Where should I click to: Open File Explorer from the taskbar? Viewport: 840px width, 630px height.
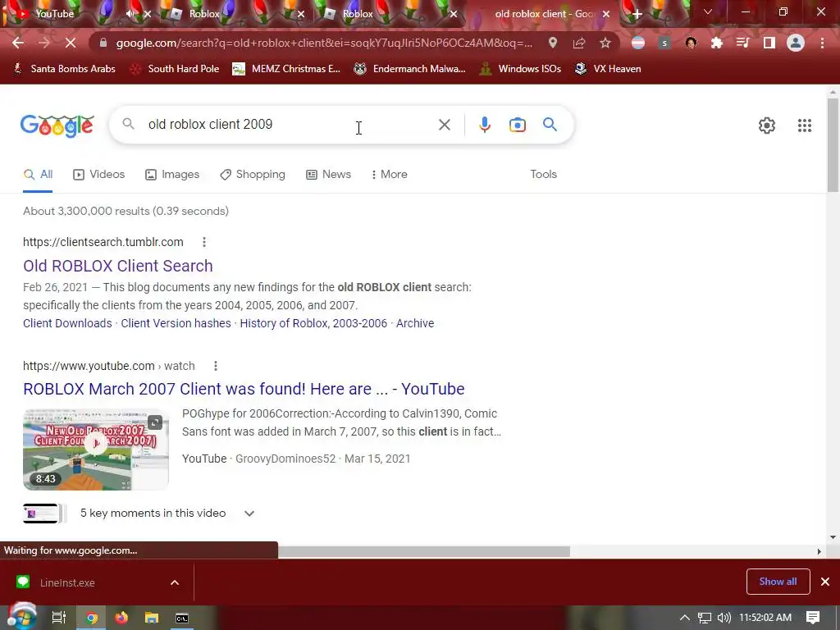[152, 618]
